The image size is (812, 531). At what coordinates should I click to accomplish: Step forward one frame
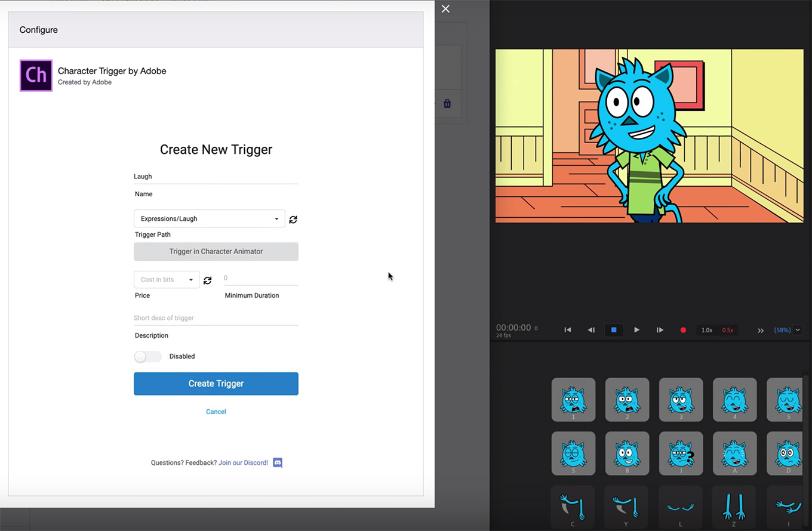[660, 330]
